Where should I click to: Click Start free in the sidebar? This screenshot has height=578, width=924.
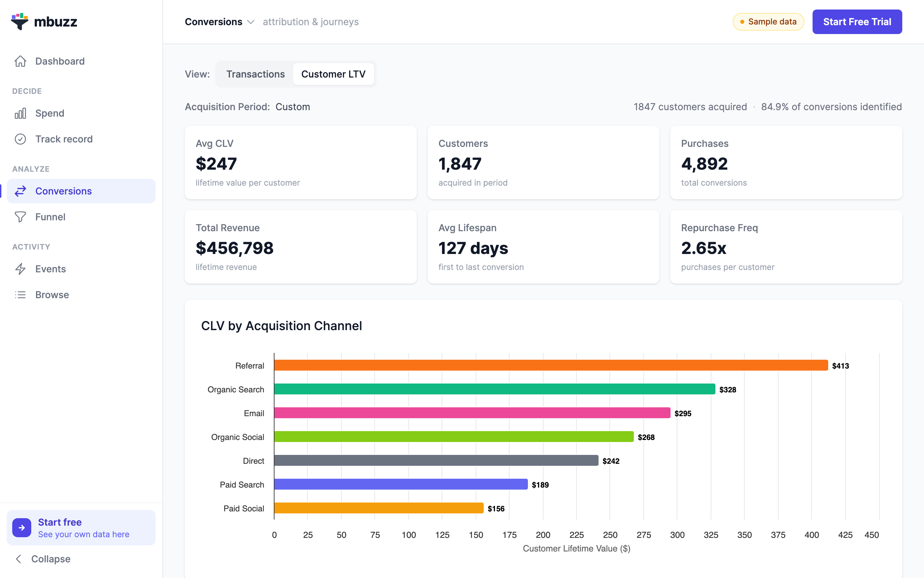pyautogui.click(x=81, y=528)
